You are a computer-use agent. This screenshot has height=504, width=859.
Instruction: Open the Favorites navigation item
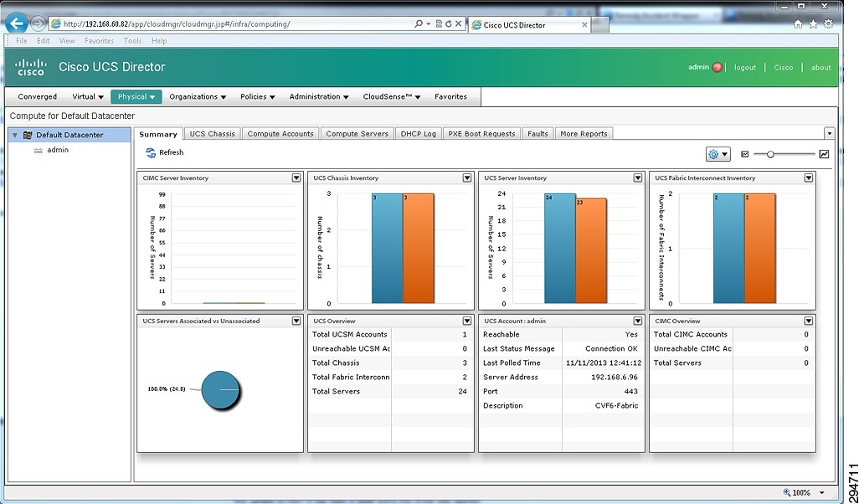[451, 96]
